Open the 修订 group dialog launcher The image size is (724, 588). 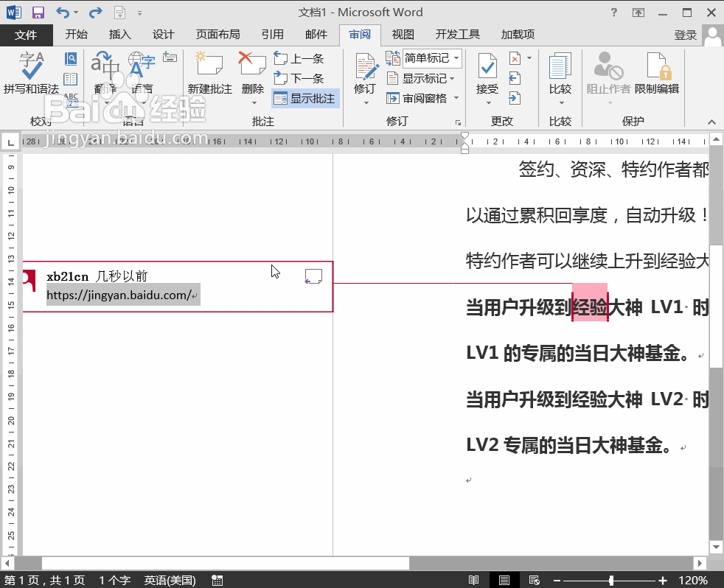click(458, 122)
